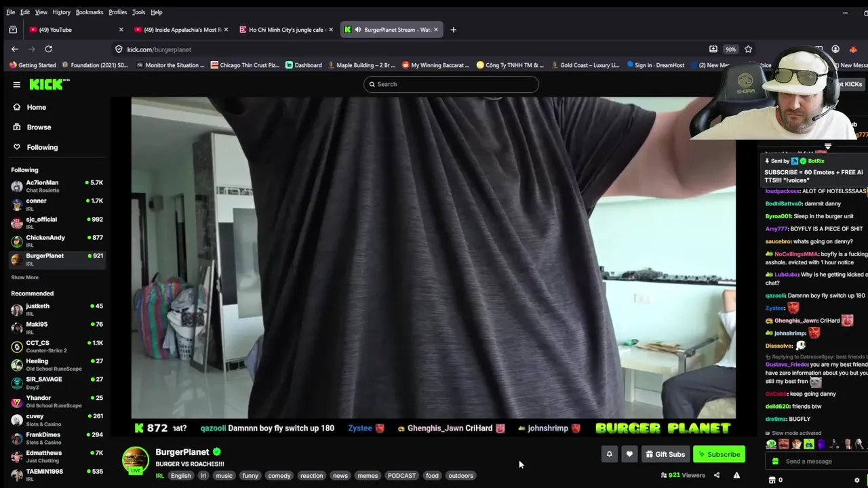
Task: Click the green Subscribe button
Action: click(719, 454)
